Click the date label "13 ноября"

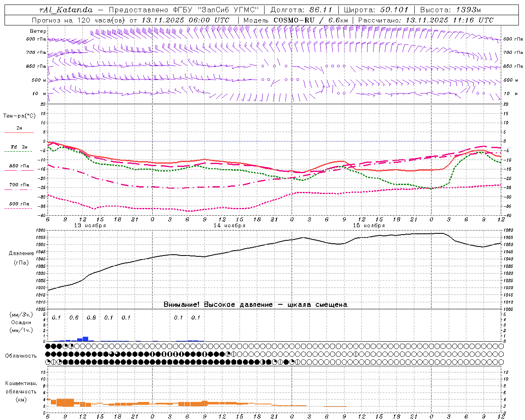[90, 226]
